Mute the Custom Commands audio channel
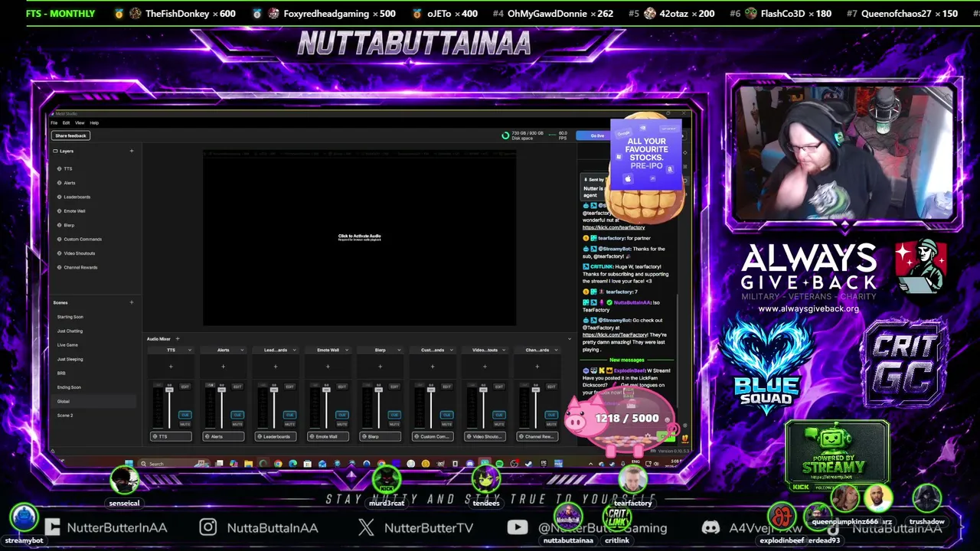 446,424
